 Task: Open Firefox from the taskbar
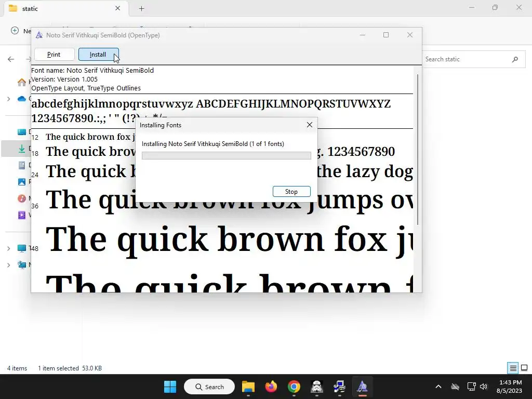pyautogui.click(x=271, y=387)
